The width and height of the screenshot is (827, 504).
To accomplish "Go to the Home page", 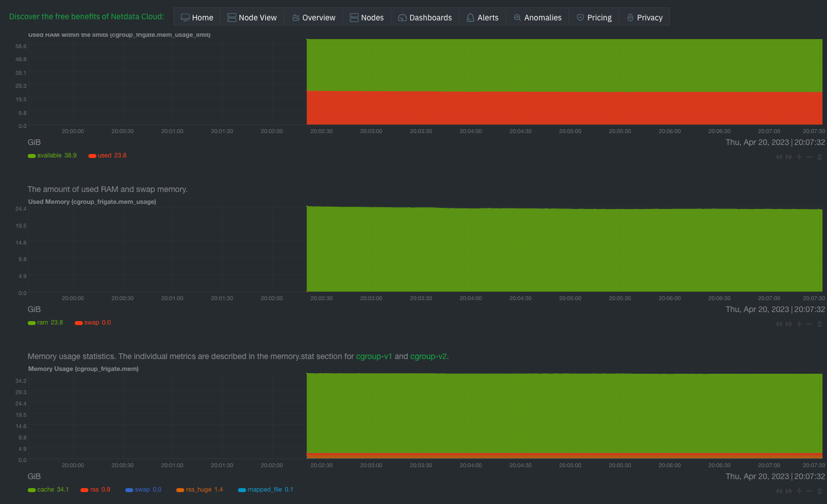I will click(197, 17).
